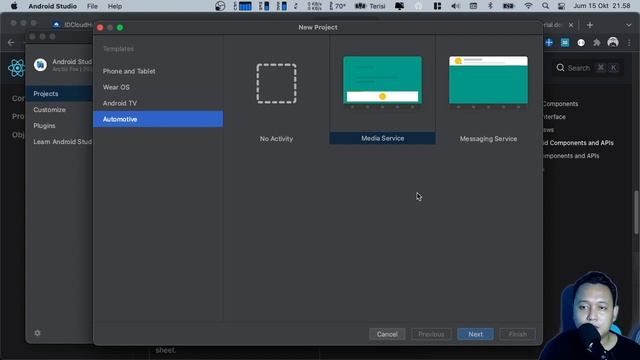
Task: Click the Search field on React page
Action: coord(587,68)
